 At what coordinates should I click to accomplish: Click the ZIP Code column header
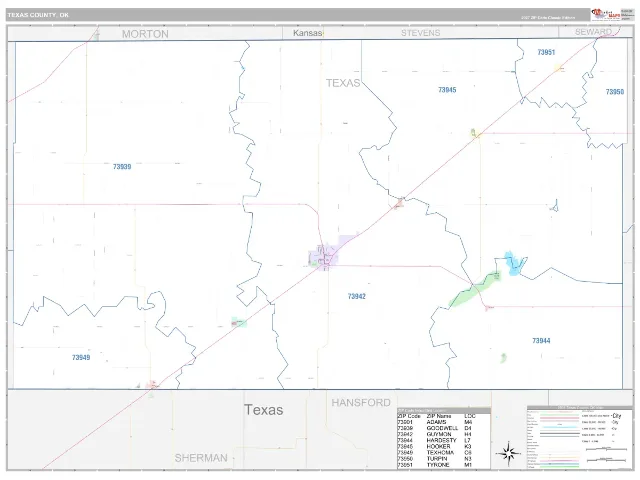pos(409,416)
